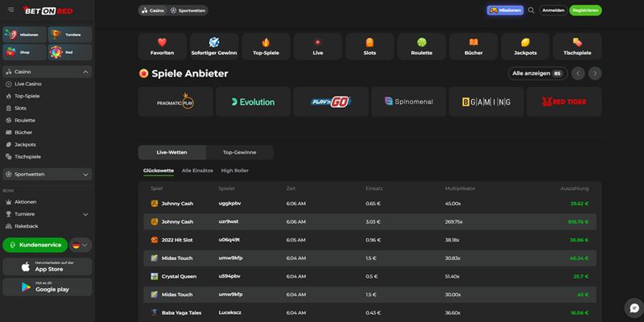Open the live chat bubble icon

pos(634,308)
